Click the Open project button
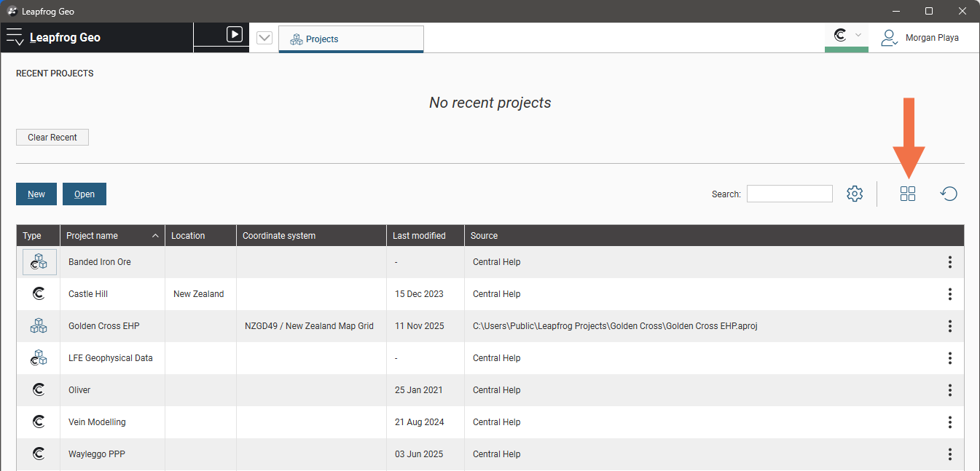Screen dimensions: 980x471 tap(85, 194)
